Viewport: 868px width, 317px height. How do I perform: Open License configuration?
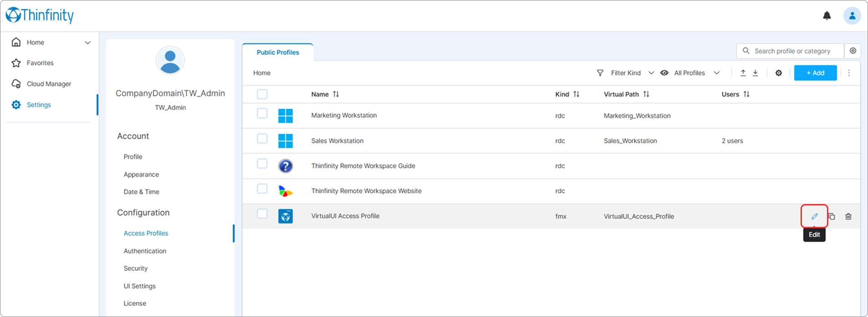(135, 303)
